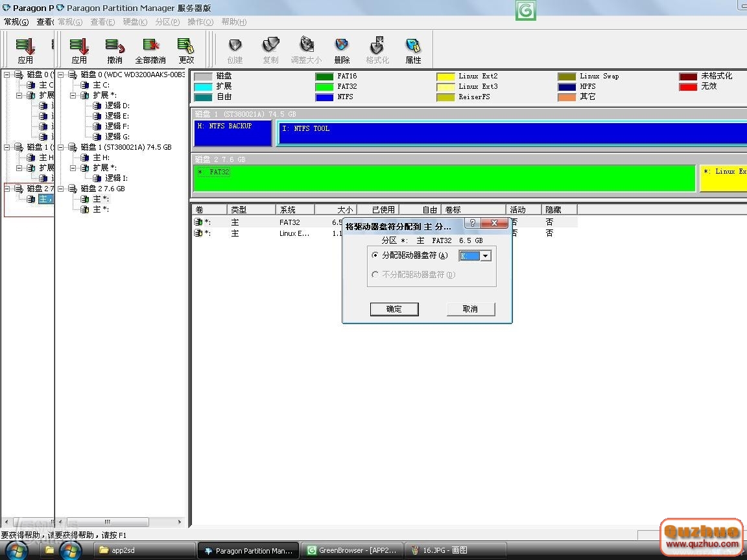Click the 创建 (Create) partition icon

[x=235, y=50]
